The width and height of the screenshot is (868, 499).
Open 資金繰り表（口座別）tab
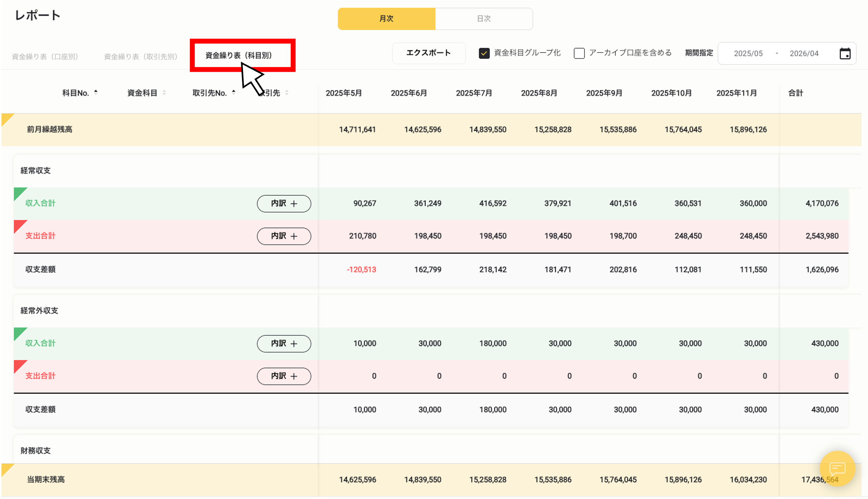pos(45,56)
